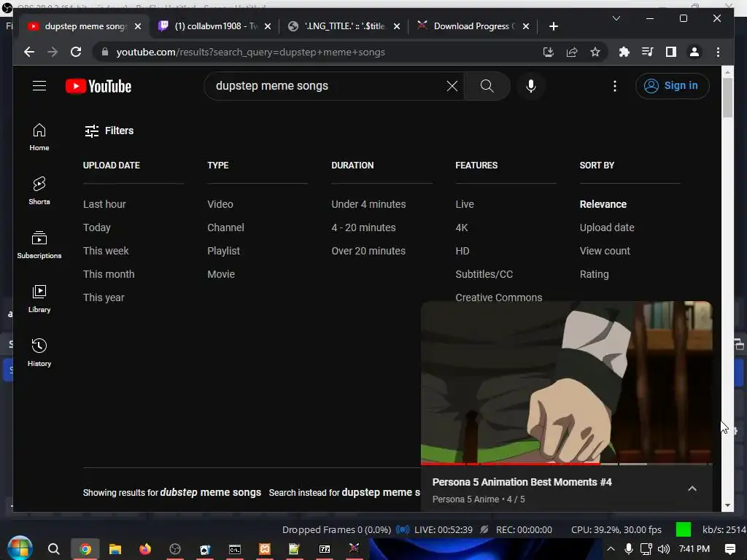Screen dimensions: 747x560
Task: Open Chrome profile avatar menu
Action: (694, 52)
